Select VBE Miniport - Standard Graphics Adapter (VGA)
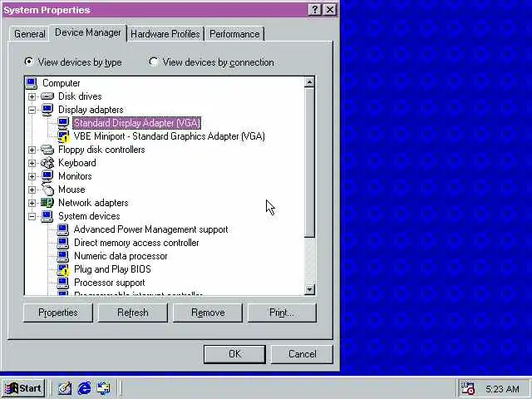This screenshot has height=399, width=532. [170, 136]
